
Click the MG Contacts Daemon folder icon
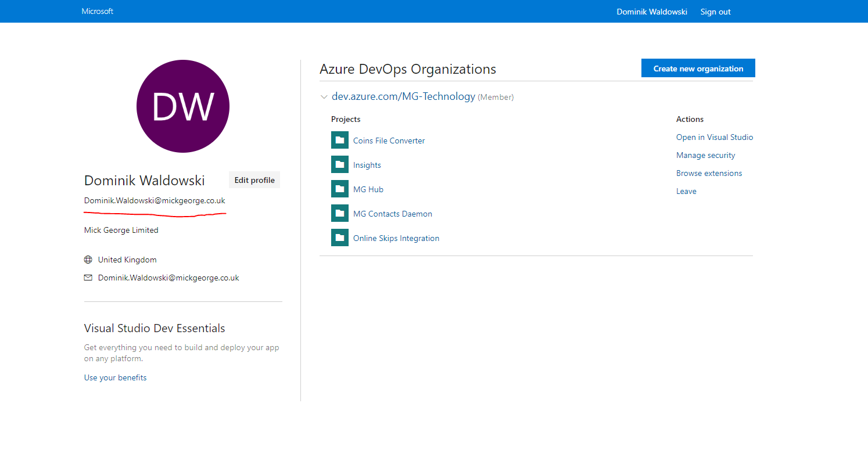340,213
